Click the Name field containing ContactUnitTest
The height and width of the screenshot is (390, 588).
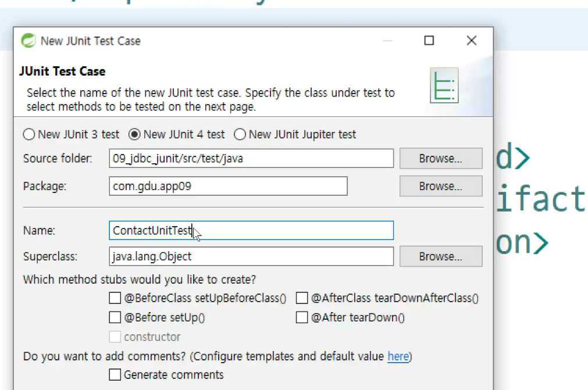(x=251, y=230)
